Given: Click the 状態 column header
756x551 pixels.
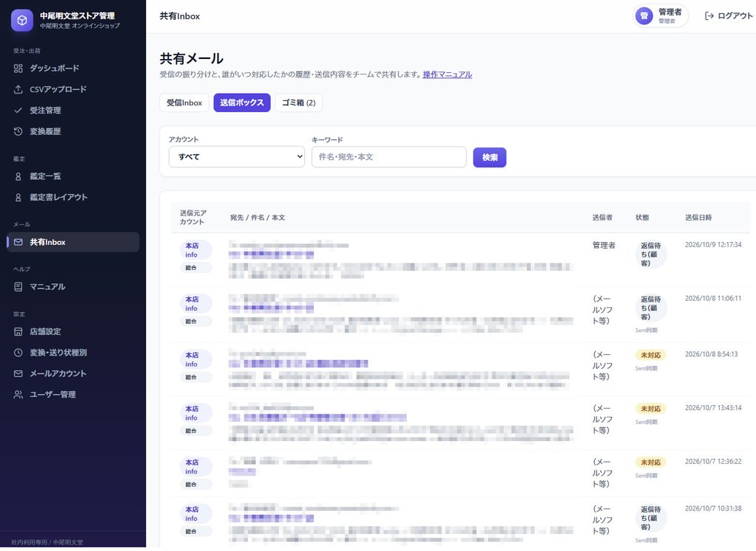Looking at the screenshot, I should [642, 218].
